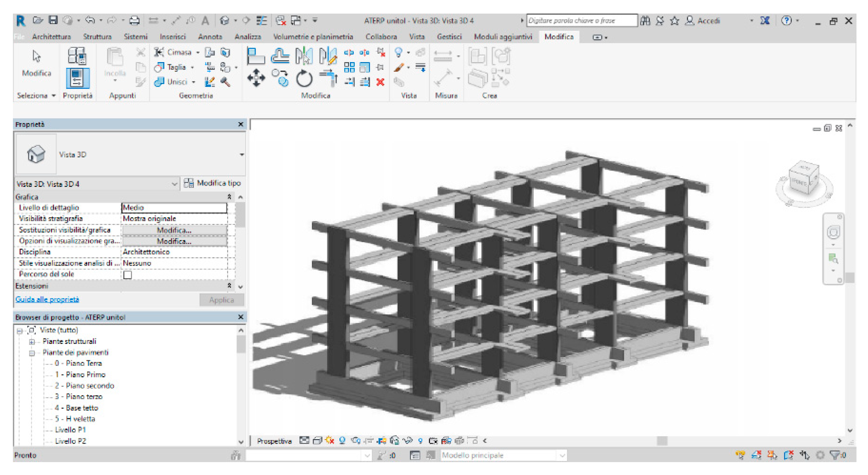Screen dimensions: 868x475
Task: Expand the Piante strutturali tree node
Action: point(32,342)
